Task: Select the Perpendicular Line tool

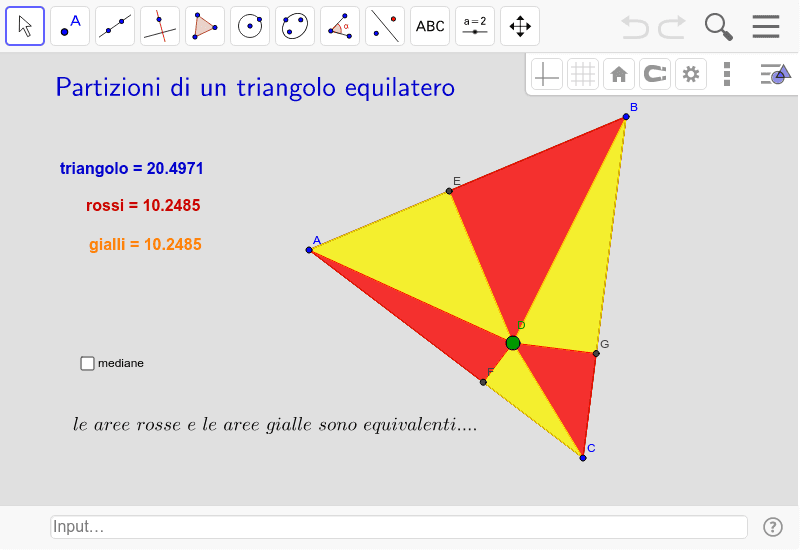Action: point(160,26)
